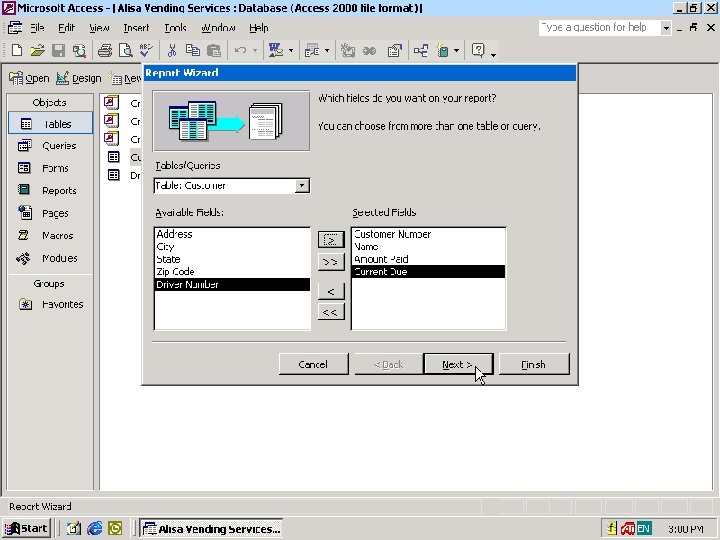Click the Microsoft Access Help icon
The image size is (720, 540).
click(478, 50)
